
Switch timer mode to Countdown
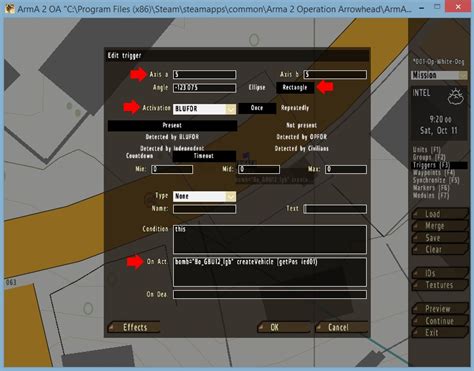click(x=139, y=156)
